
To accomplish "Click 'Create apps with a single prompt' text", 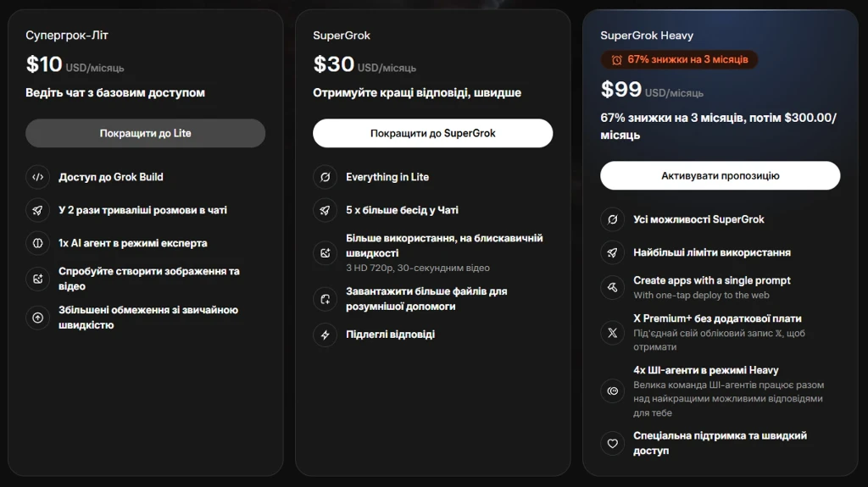I will tap(712, 280).
